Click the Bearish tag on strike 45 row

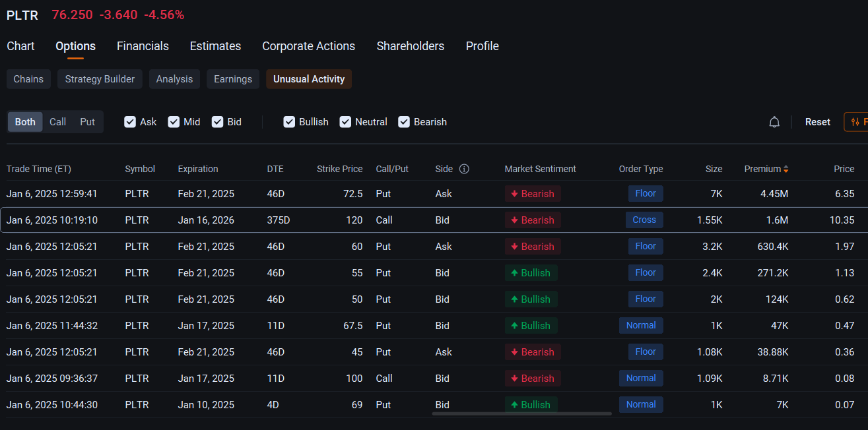533,352
